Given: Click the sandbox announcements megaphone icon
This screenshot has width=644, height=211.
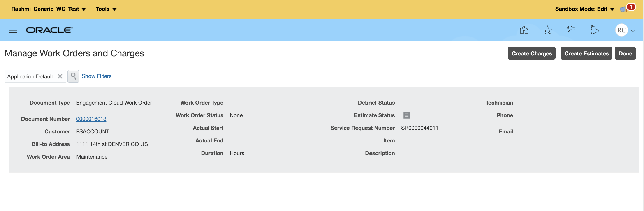Looking at the screenshot, I should click(623, 9).
